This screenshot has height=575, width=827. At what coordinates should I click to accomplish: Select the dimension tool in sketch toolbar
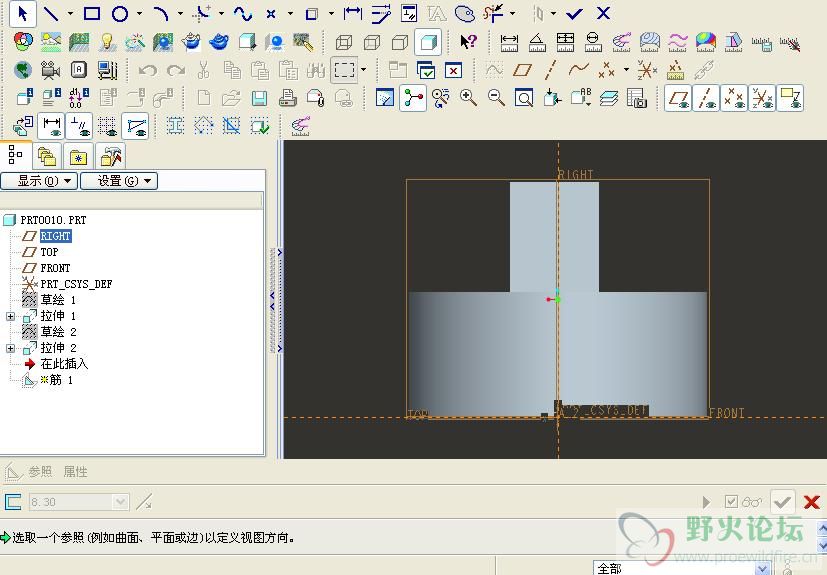click(352, 14)
